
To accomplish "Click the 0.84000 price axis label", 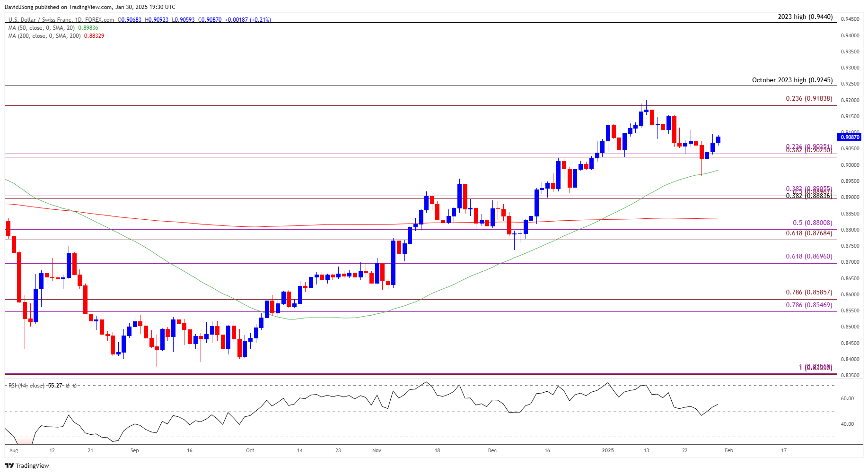I will click(x=850, y=359).
